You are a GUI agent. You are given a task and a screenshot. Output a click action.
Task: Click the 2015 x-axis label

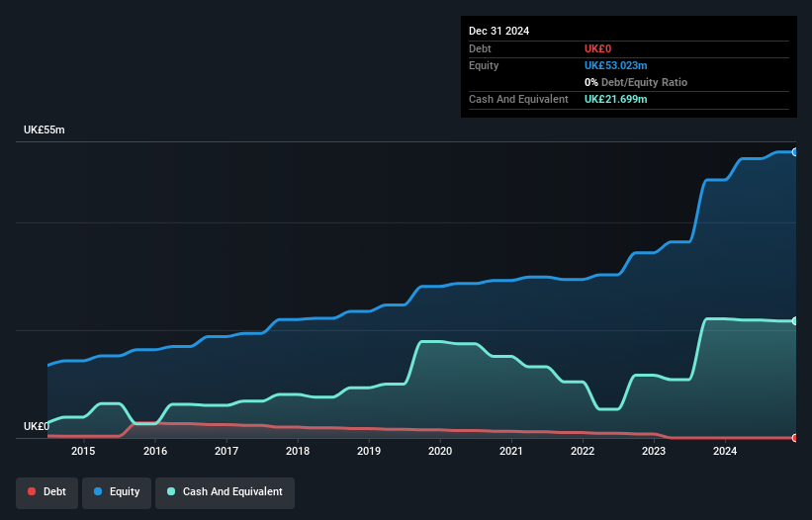click(x=83, y=451)
